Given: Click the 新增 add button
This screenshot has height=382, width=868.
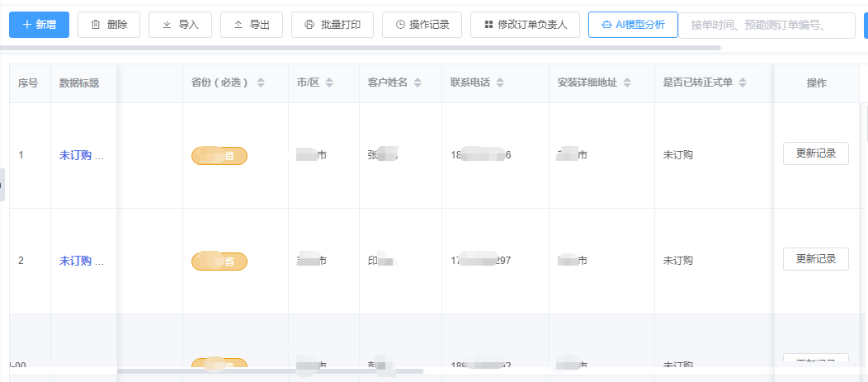Looking at the screenshot, I should [x=40, y=25].
